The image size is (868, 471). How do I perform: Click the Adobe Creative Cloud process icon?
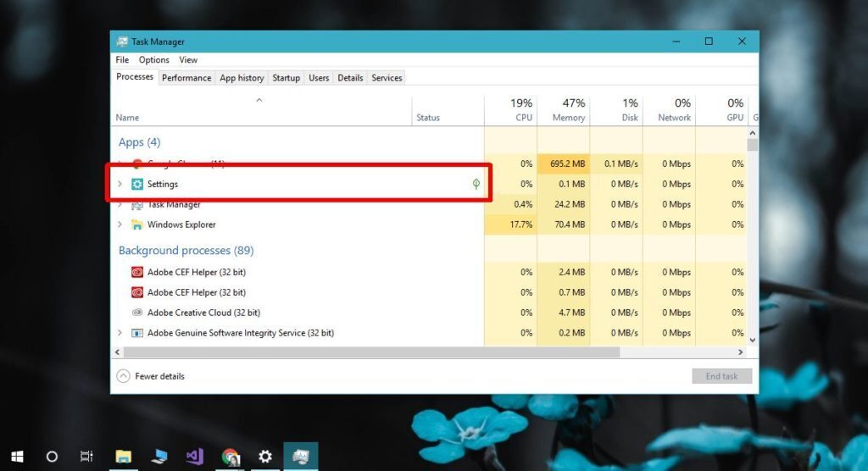pyautogui.click(x=136, y=313)
